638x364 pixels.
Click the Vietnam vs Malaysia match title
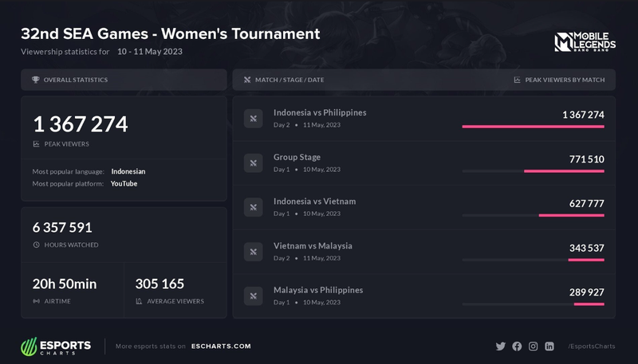pos(313,245)
